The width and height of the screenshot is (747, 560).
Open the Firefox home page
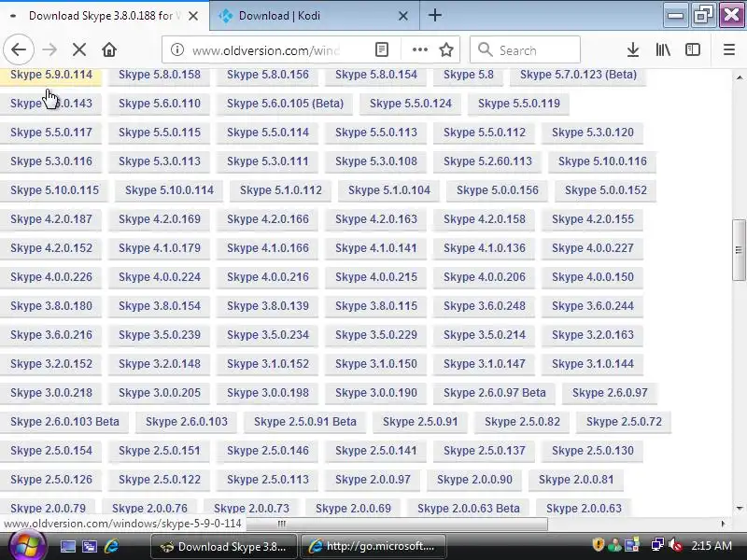pyautogui.click(x=109, y=49)
